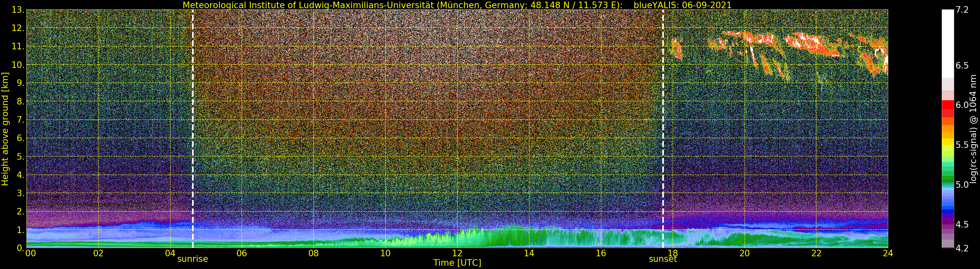Click the '7.2' colorbar value

[962, 10]
